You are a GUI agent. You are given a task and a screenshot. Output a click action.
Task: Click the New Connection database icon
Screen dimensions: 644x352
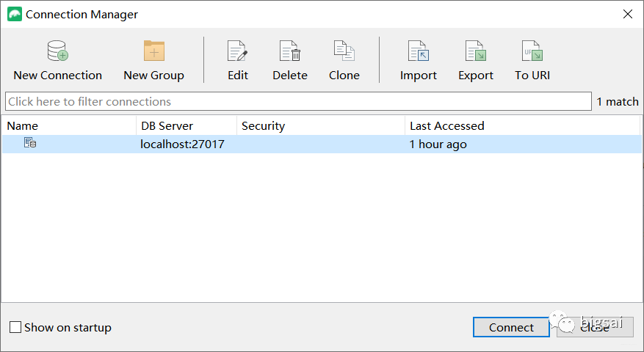57,51
